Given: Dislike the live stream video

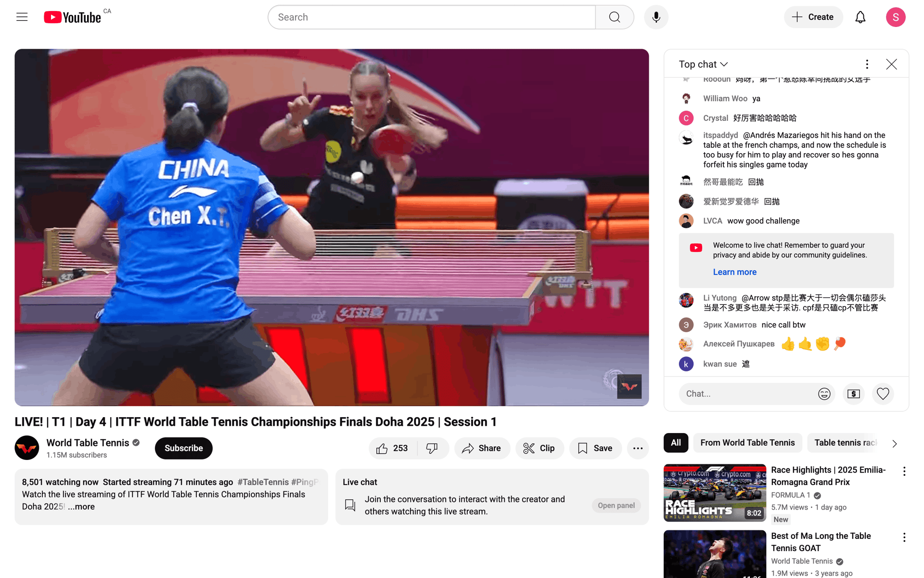Looking at the screenshot, I should pos(432,448).
